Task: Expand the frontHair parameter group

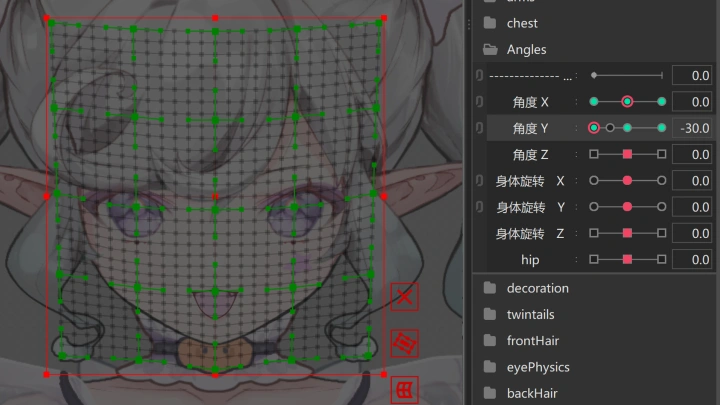Action: [x=490, y=340]
